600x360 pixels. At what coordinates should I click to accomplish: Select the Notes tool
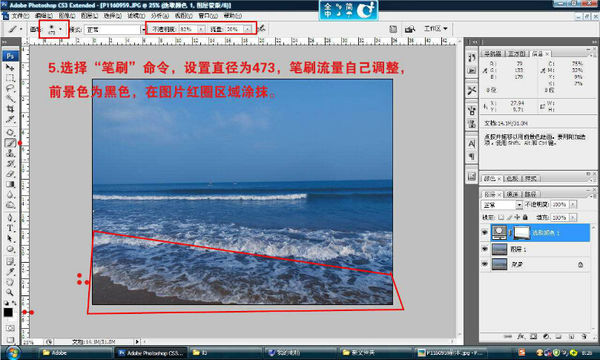pos(10,262)
